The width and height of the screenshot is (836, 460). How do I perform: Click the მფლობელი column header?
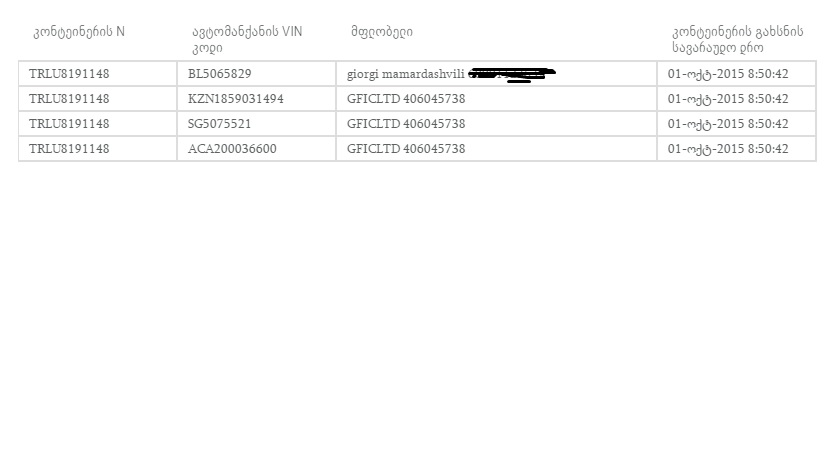click(382, 32)
